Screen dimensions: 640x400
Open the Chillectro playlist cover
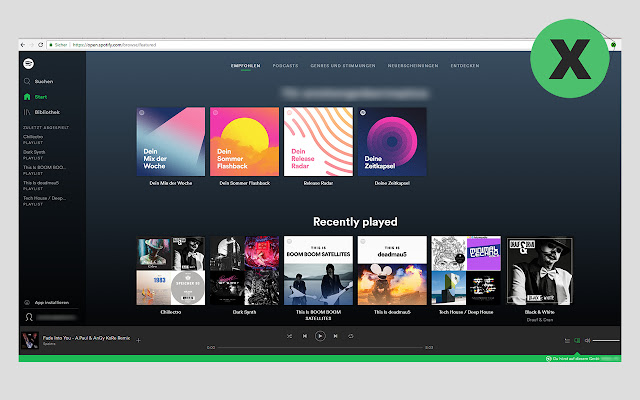[171, 271]
